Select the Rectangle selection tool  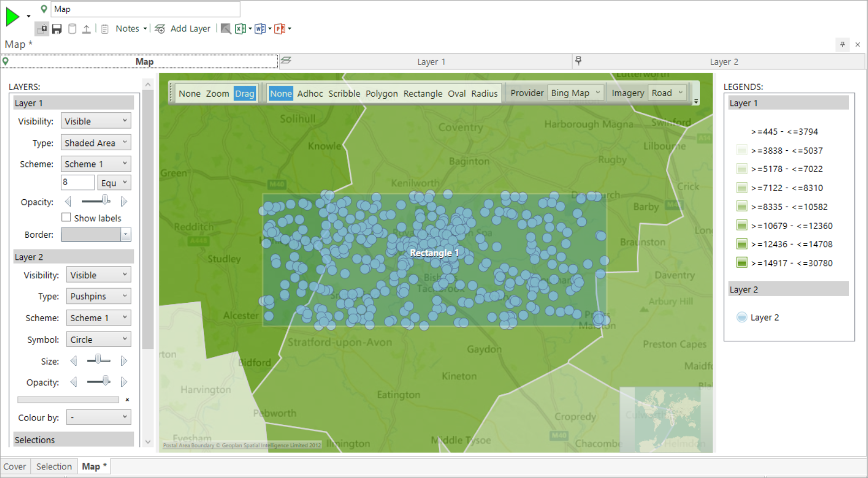[x=423, y=93]
